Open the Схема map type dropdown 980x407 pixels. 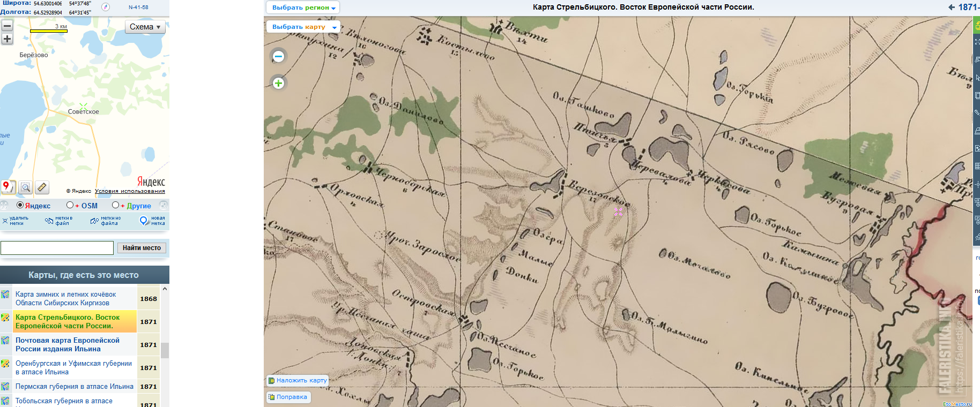[145, 27]
